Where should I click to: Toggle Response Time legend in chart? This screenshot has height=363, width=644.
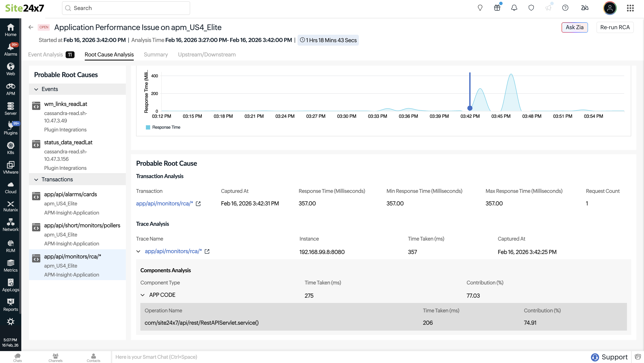tap(163, 127)
